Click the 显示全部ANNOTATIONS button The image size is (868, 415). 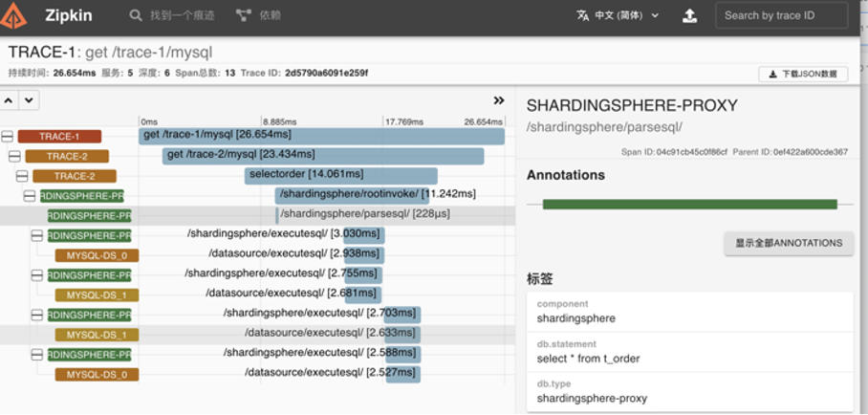point(789,243)
